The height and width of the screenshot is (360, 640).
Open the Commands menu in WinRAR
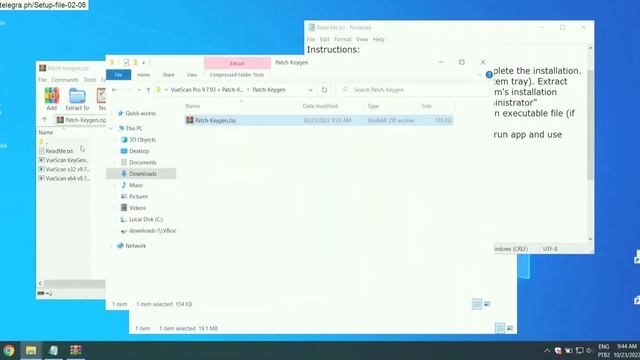click(x=65, y=80)
